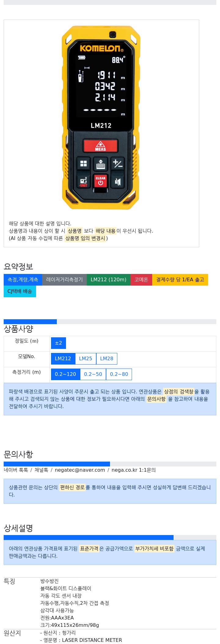
Task: Click the CLEAR power button on device
Action: [101, 181]
